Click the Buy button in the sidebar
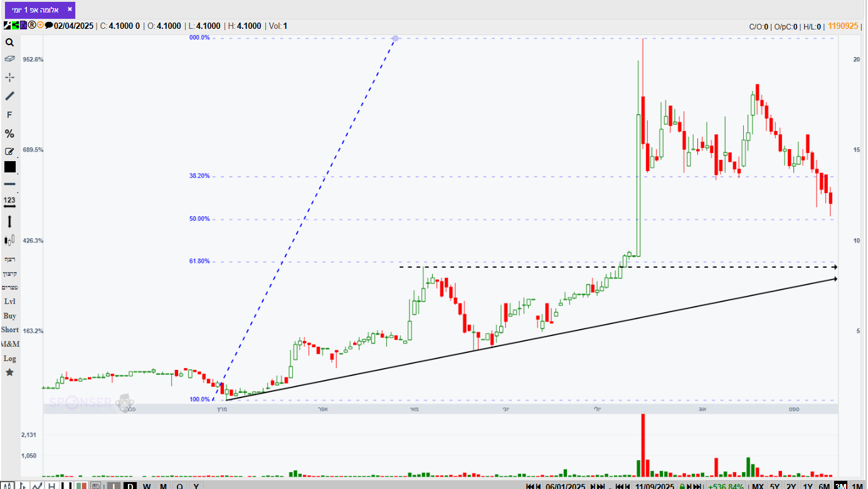The width and height of the screenshot is (868, 489). pos(9,316)
